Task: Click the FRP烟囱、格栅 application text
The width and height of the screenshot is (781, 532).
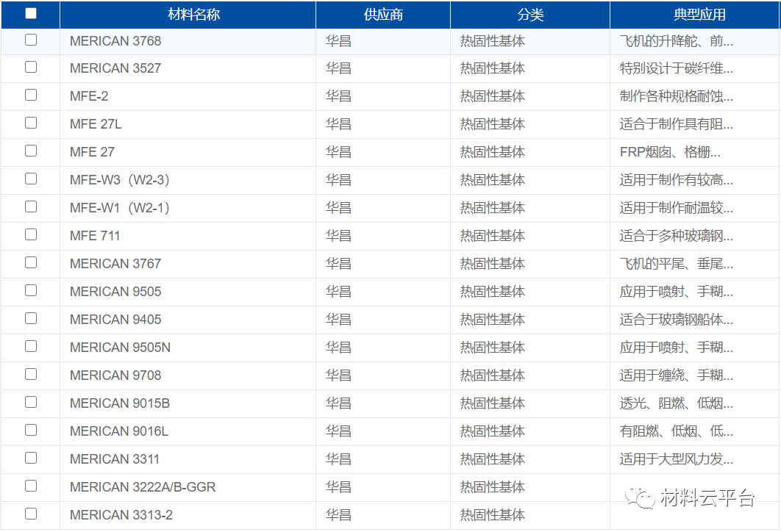Action: click(x=670, y=152)
